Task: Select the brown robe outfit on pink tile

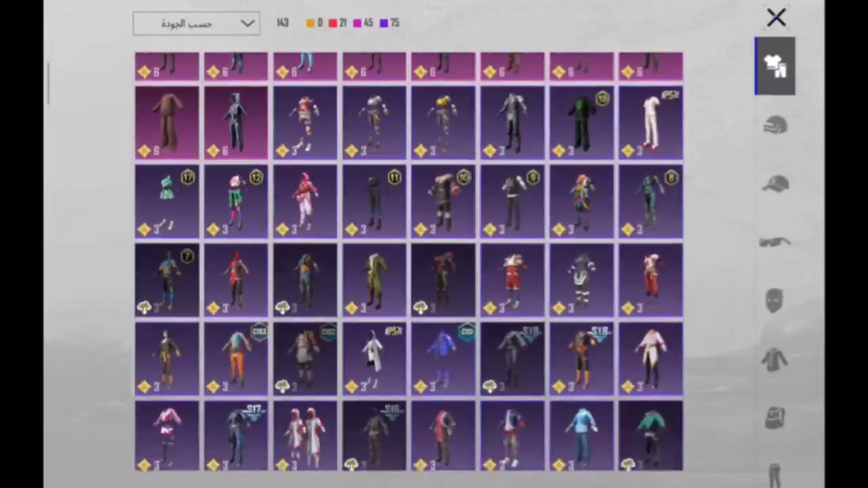Action: coord(167,123)
